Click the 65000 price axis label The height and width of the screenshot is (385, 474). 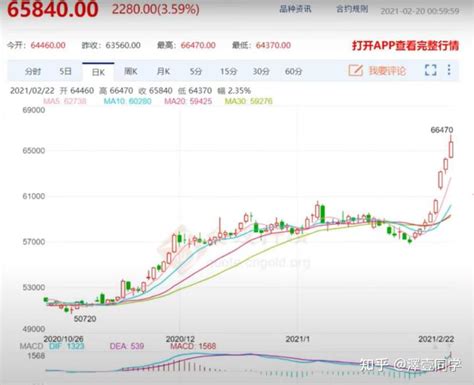click(x=34, y=150)
